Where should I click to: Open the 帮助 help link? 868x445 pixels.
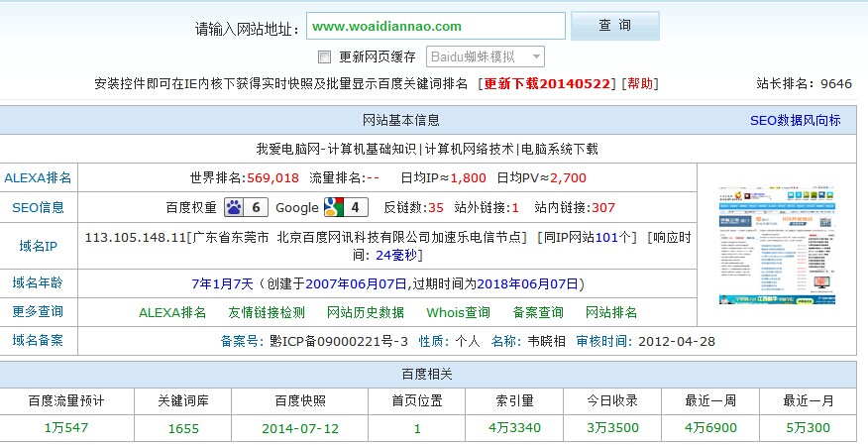tap(640, 83)
